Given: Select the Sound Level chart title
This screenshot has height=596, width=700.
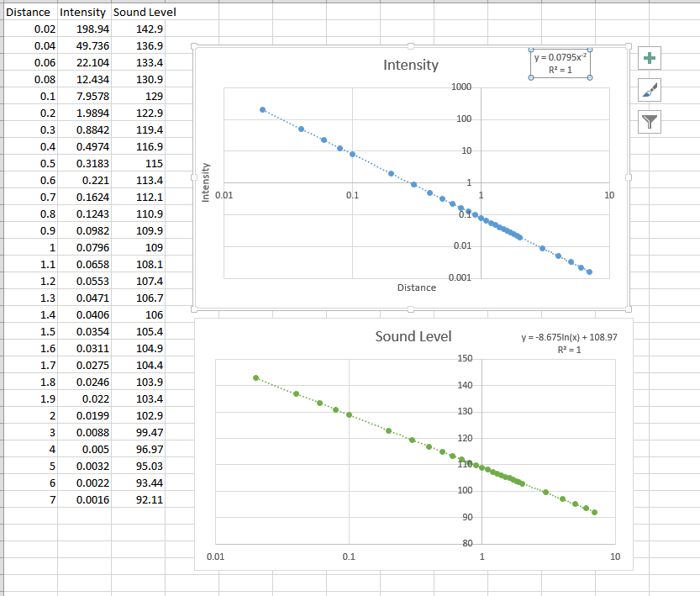Looking at the screenshot, I should tap(413, 335).
